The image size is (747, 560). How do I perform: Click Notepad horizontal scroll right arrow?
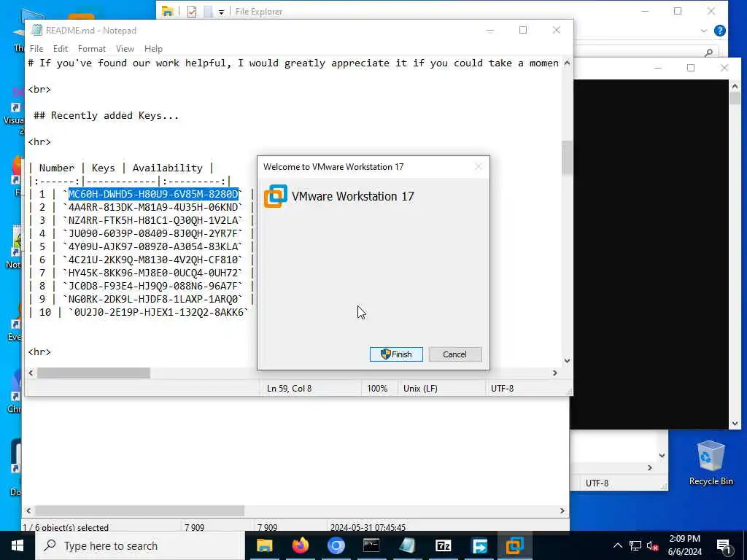click(x=555, y=373)
